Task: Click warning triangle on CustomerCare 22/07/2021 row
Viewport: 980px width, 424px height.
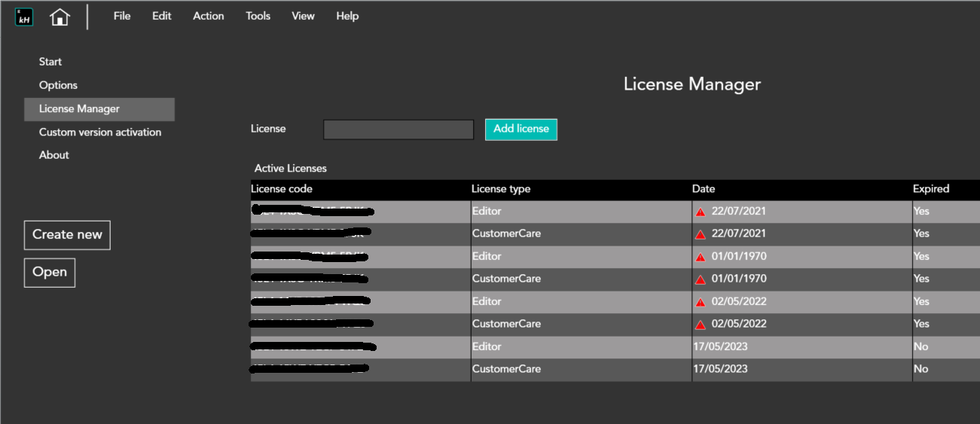Action: click(701, 234)
